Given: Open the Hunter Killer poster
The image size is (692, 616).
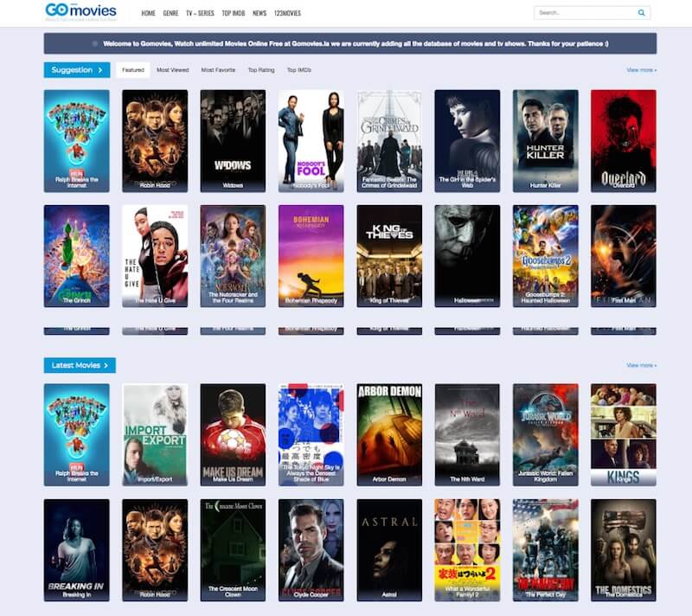Looking at the screenshot, I should coord(546,141).
